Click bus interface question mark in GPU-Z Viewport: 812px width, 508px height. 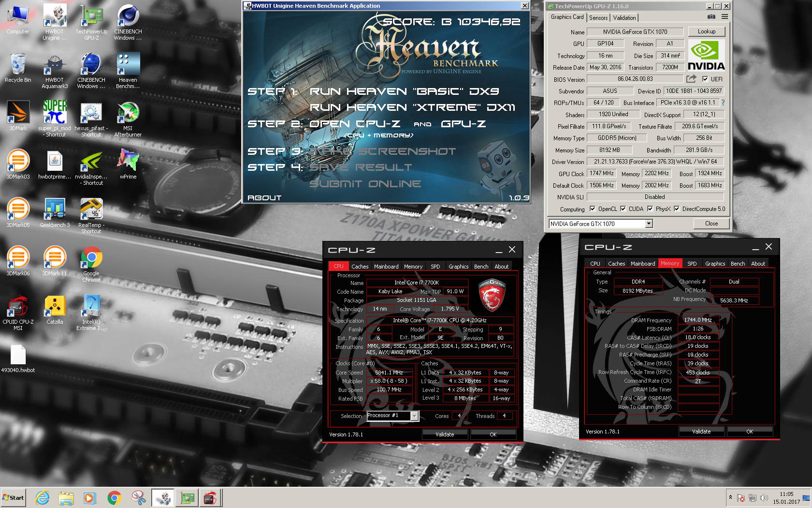point(723,103)
